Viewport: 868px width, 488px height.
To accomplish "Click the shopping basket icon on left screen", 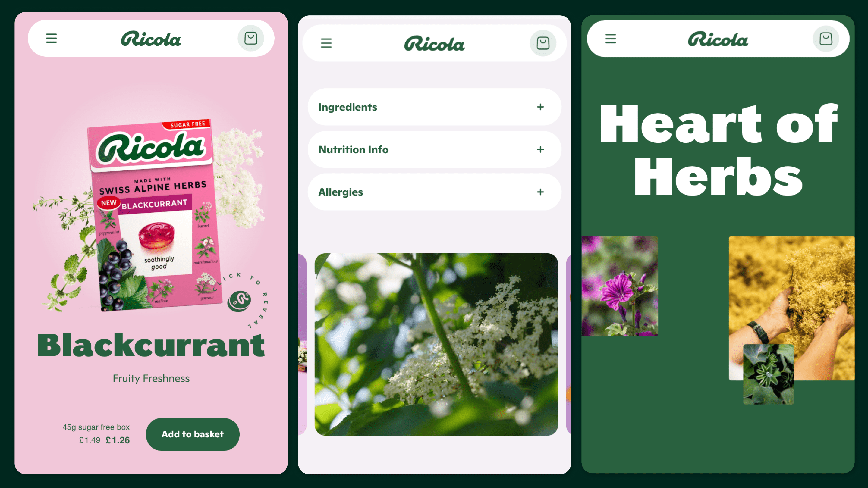I will point(250,38).
